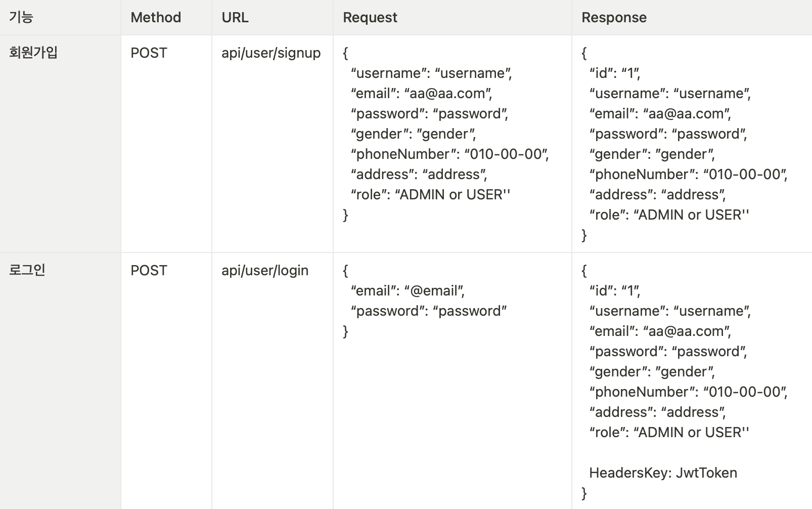812x509 pixels.
Task: Select POST in the 로그인 row
Action: coord(149,270)
